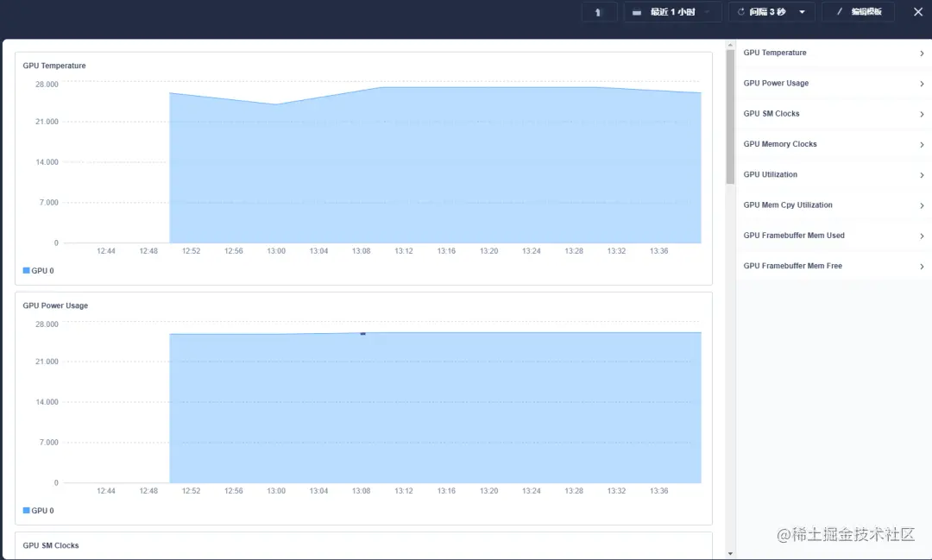Select GPU Utilization in the right list
932x560 pixels.
pyautogui.click(x=834, y=175)
